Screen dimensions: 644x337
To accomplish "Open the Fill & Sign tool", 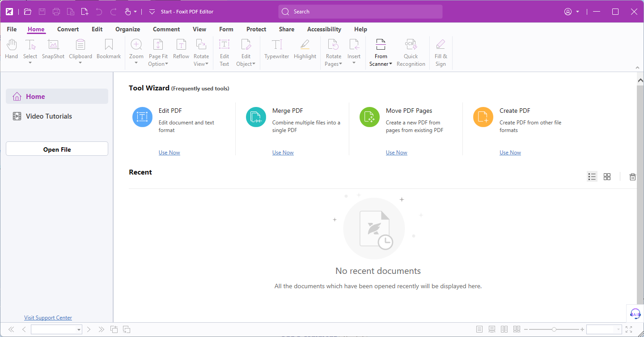I will click(441, 52).
